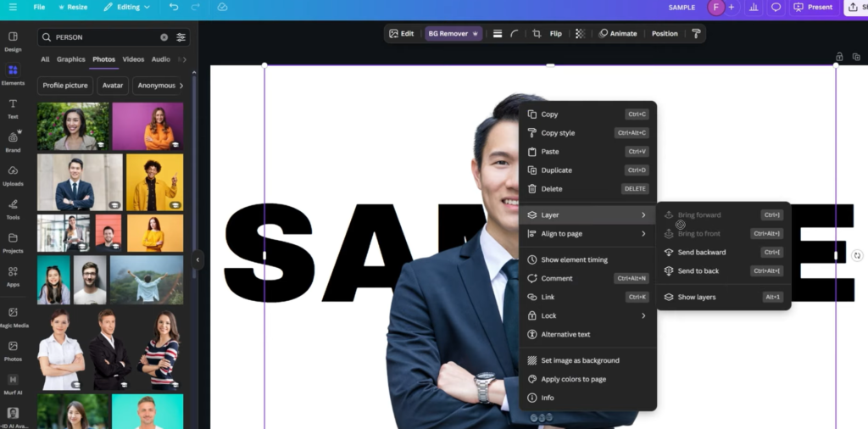Open corner rounding icon

(x=515, y=34)
